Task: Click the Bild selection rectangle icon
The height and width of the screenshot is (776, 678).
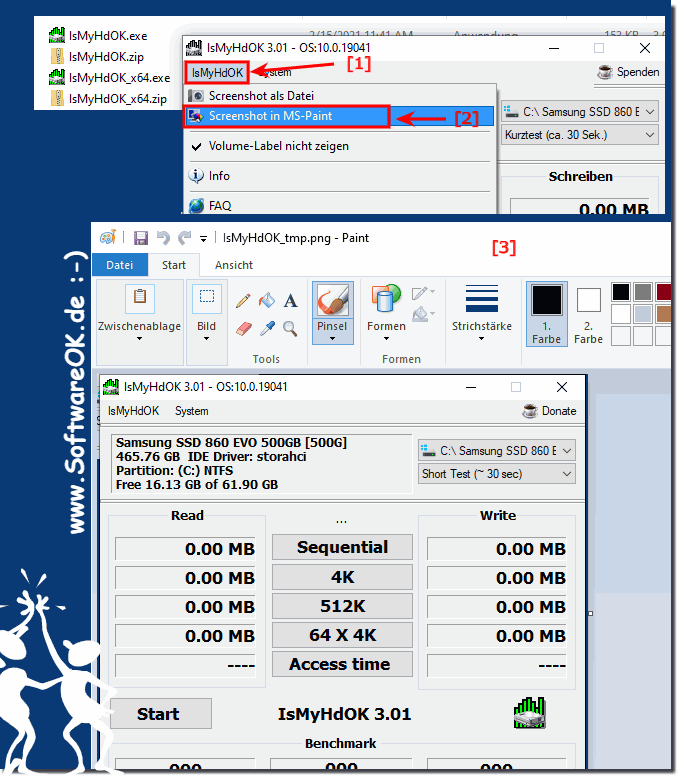Action: point(206,298)
